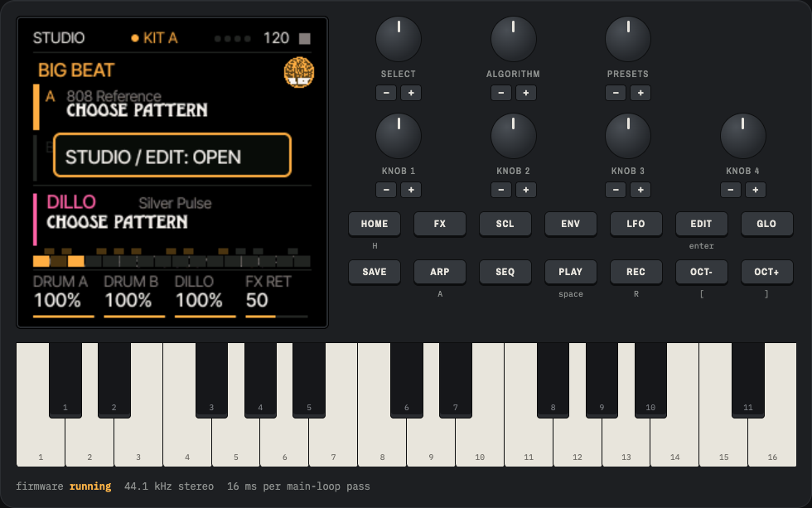
Task: Click the plus button under KNOB 2
Action: (525, 190)
